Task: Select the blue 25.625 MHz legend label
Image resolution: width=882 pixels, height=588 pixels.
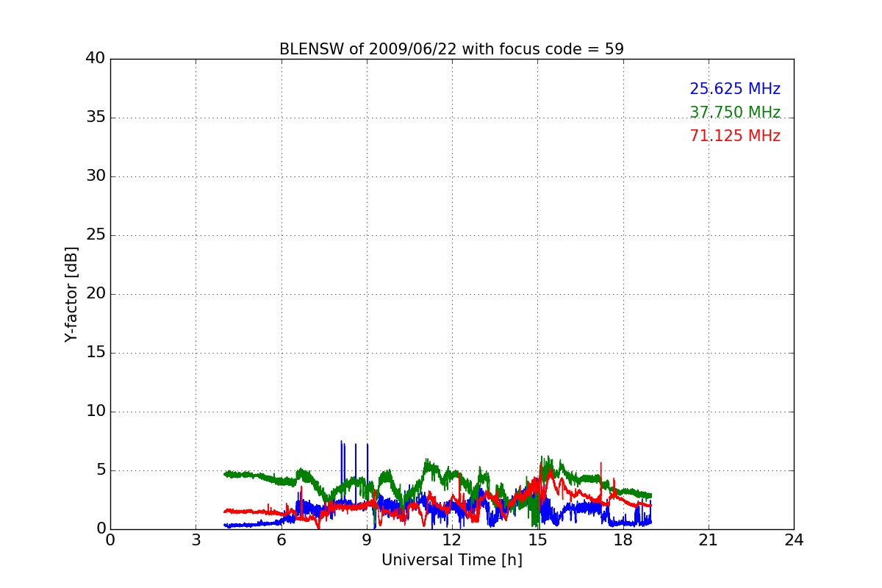Action: [x=735, y=89]
